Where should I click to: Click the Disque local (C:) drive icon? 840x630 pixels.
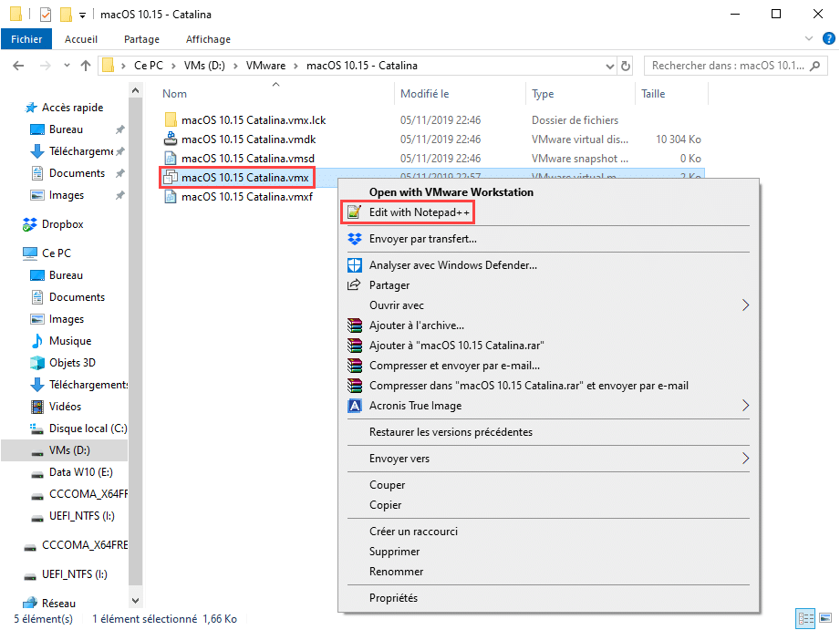pos(37,429)
